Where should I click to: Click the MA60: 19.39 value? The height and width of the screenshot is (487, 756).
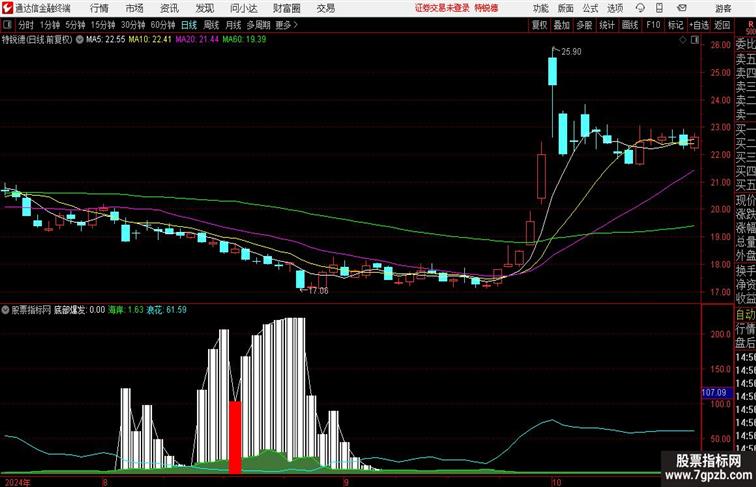click(x=244, y=40)
